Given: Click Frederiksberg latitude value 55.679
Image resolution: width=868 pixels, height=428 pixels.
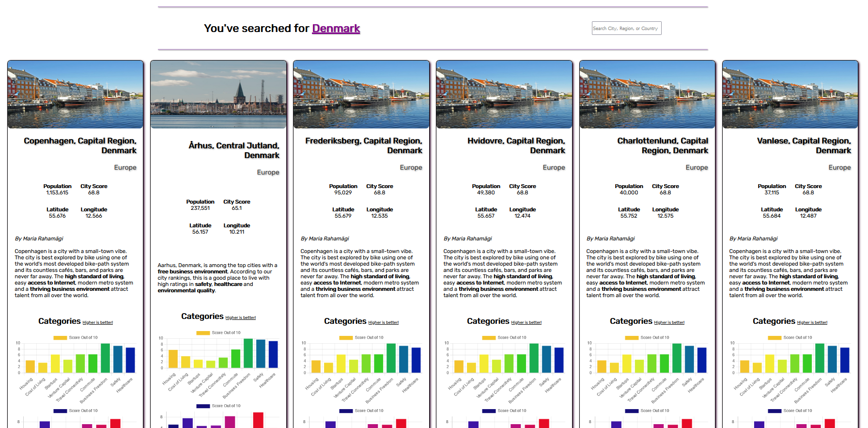Looking at the screenshot, I should [x=343, y=216].
